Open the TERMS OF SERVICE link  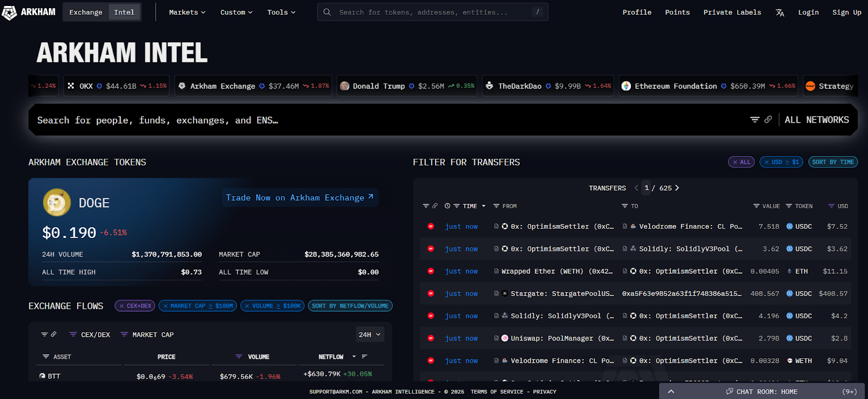pyautogui.click(x=497, y=391)
